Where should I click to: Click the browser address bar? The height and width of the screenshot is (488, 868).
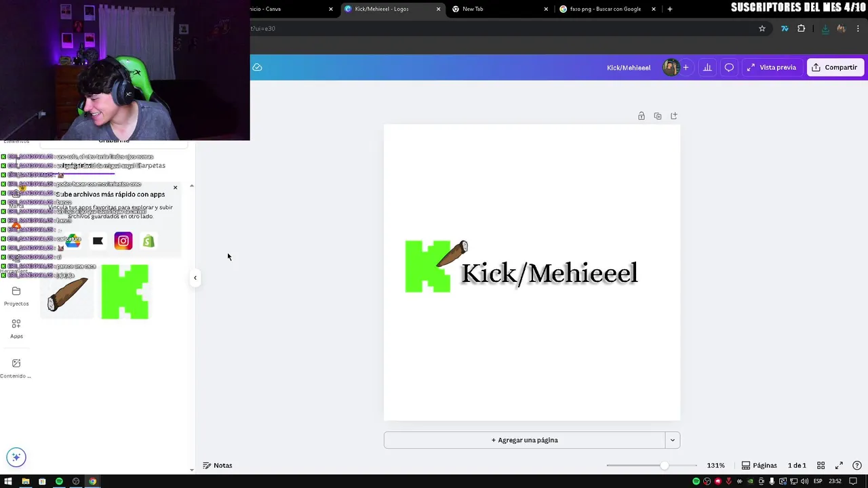[x=502, y=28]
